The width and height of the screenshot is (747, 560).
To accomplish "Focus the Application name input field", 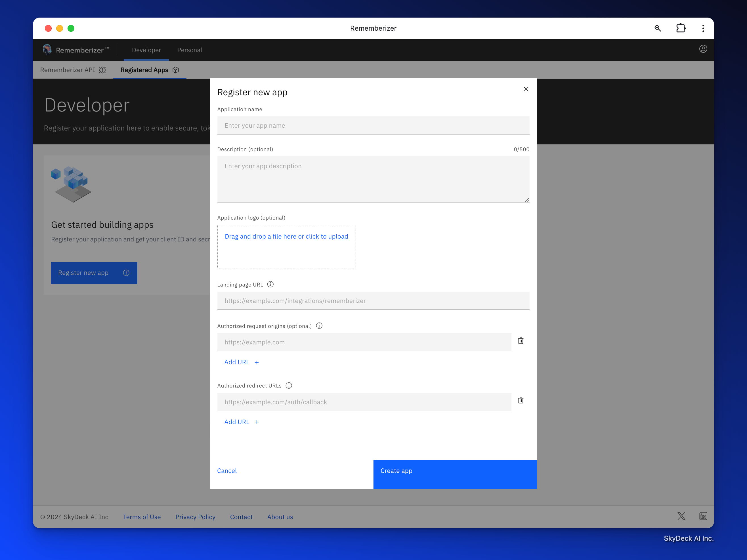I will [x=373, y=126].
